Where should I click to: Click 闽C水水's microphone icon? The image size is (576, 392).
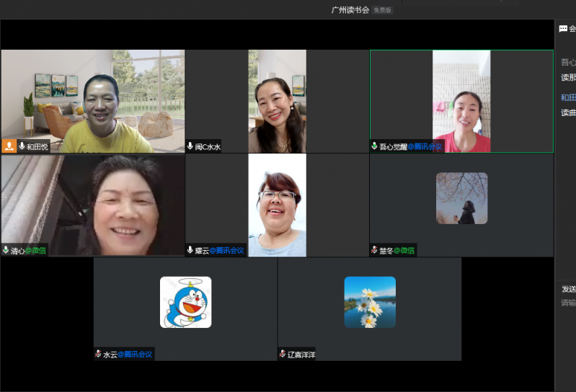click(x=190, y=146)
